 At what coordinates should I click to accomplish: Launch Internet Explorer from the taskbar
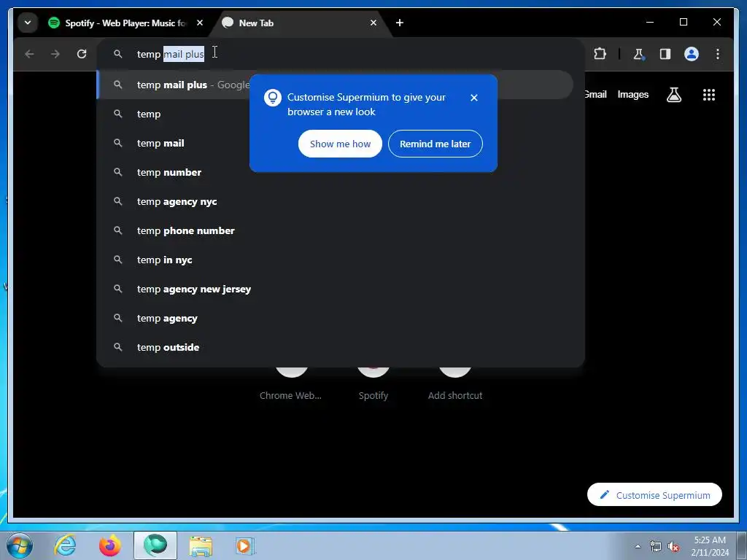click(65, 545)
